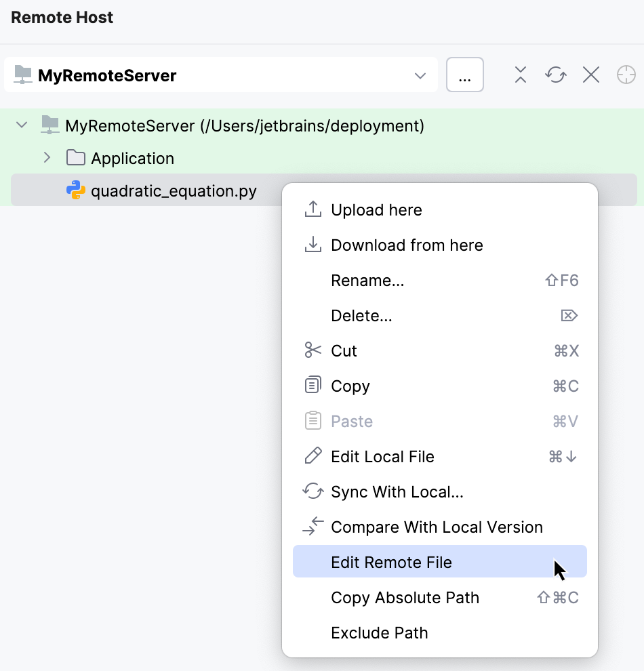Choose Compare With Local Version
This screenshot has height=671, width=644.
point(436,527)
